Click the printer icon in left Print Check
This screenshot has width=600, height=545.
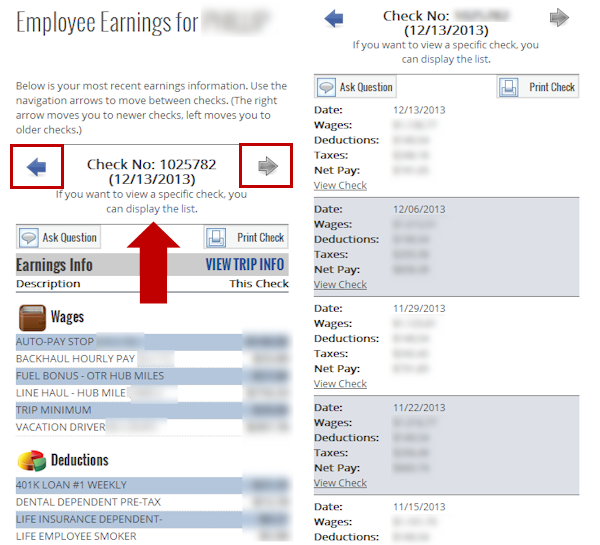pyautogui.click(x=217, y=238)
